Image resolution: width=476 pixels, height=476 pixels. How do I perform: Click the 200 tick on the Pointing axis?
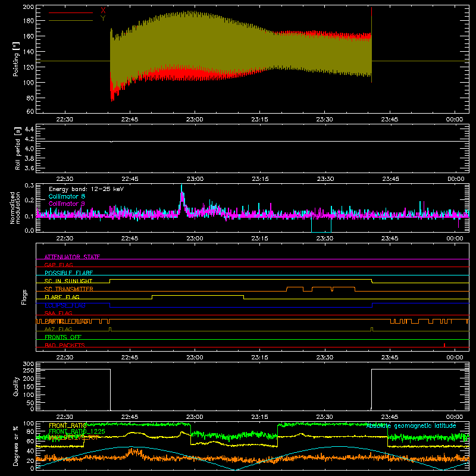coord(29,7)
